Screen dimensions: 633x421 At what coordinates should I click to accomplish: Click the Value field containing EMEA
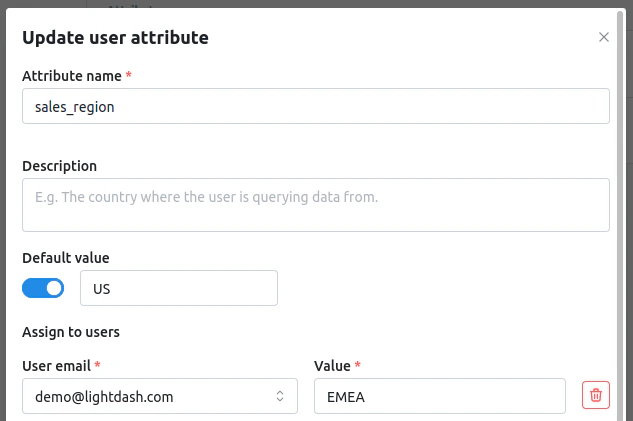[x=440, y=396]
